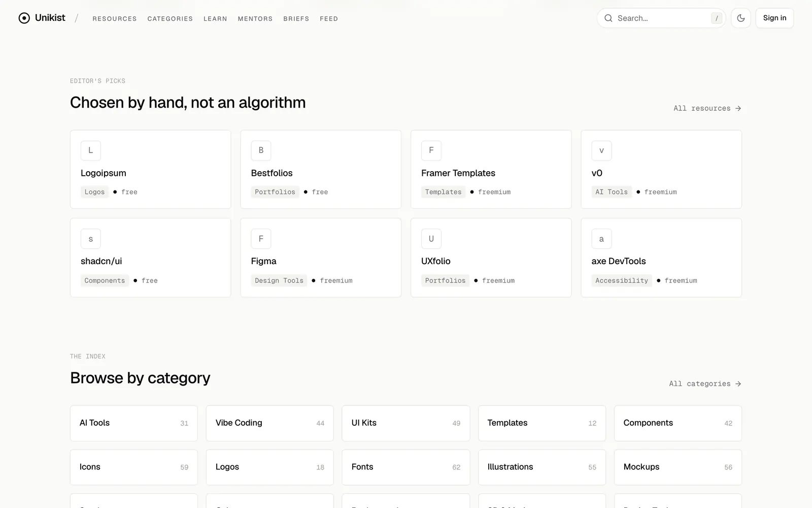812x508 pixels.
Task: Follow the All resources link
Action: click(707, 108)
